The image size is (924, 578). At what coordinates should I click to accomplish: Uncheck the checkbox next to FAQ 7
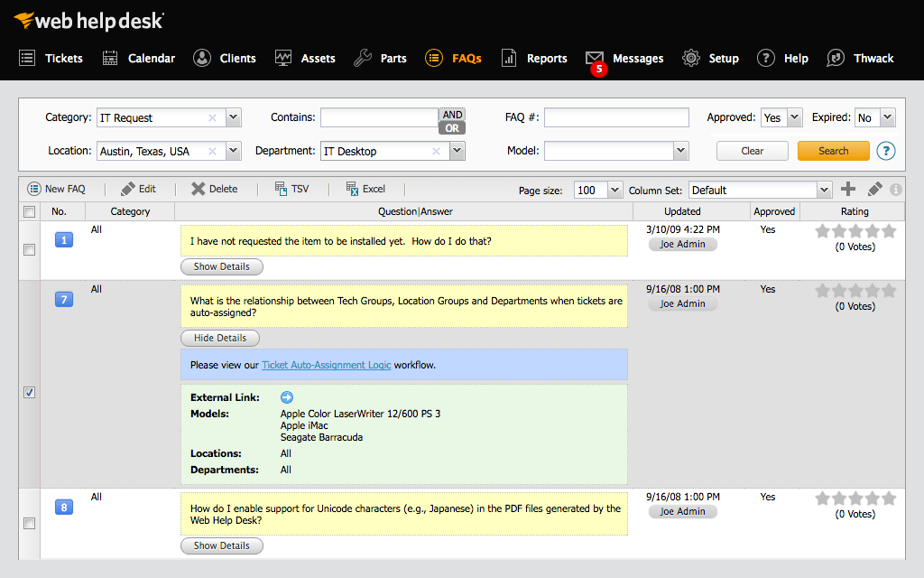29,392
